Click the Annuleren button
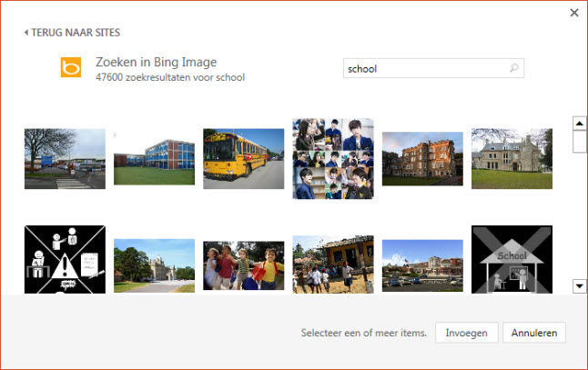The height and width of the screenshot is (370, 588). pos(534,333)
